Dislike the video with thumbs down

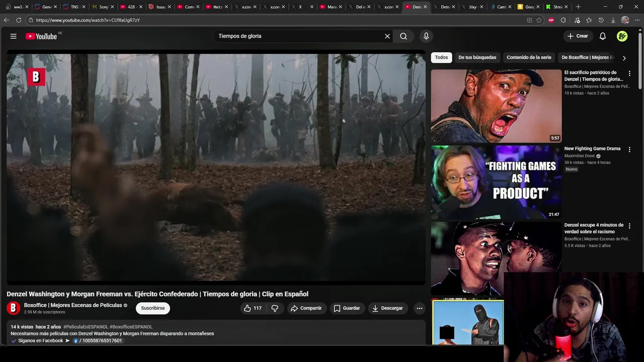click(x=275, y=308)
